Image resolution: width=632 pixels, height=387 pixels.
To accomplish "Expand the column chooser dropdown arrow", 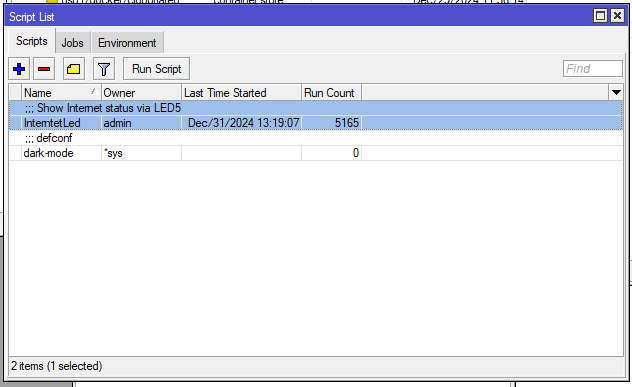I will click(616, 93).
